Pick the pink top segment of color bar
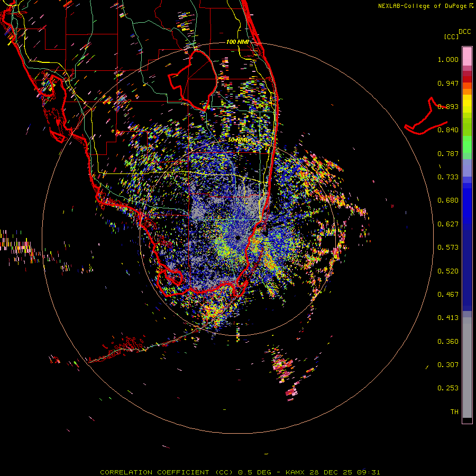 pyautogui.click(x=467, y=57)
